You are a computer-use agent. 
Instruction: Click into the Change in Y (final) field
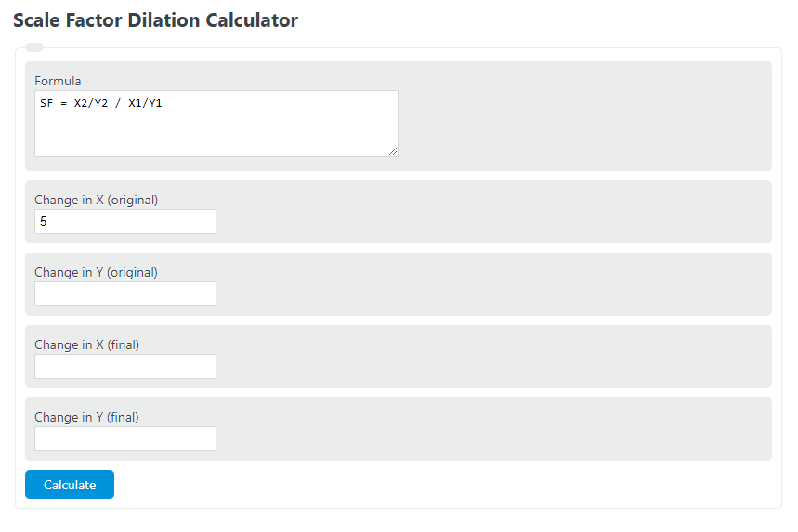tap(125, 438)
